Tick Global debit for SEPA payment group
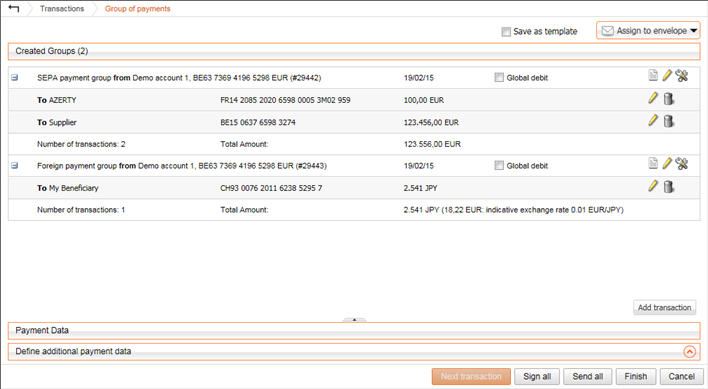708x389 pixels. click(x=499, y=78)
